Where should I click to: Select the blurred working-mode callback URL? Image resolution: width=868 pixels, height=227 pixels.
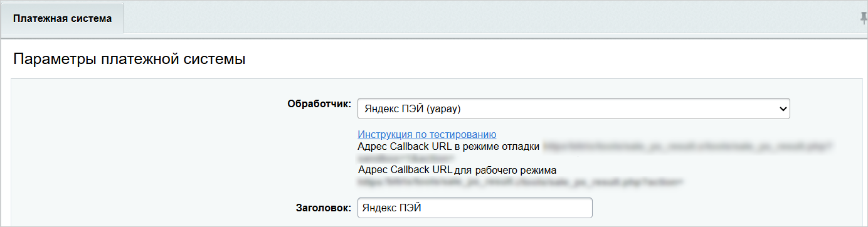pos(520,182)
